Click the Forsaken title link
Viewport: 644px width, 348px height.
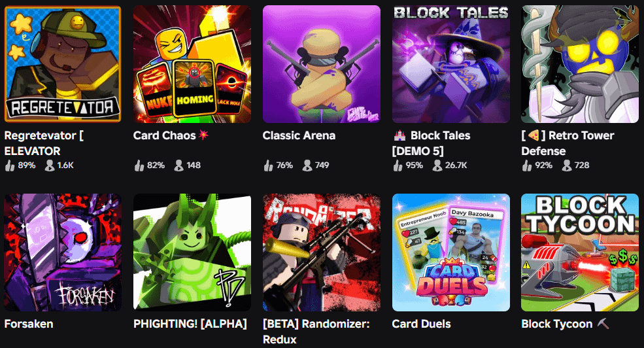[x=29, y=324]
